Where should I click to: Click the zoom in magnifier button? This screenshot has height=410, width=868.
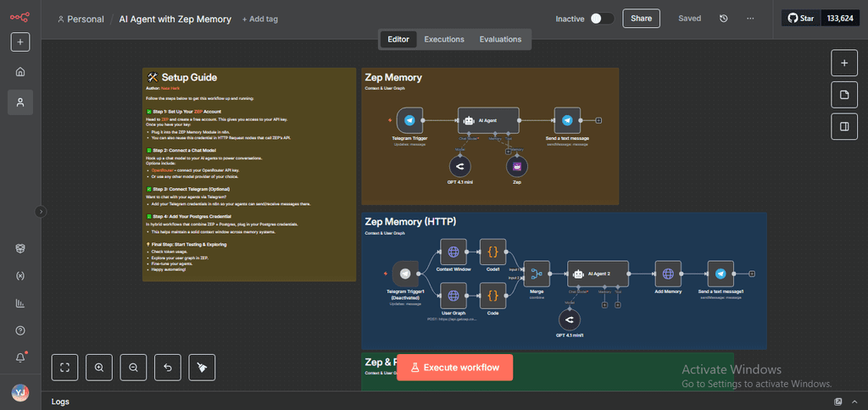(99, 368)
